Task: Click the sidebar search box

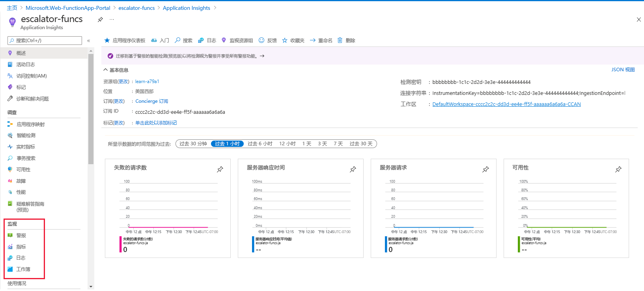Action: pos(45,41)
